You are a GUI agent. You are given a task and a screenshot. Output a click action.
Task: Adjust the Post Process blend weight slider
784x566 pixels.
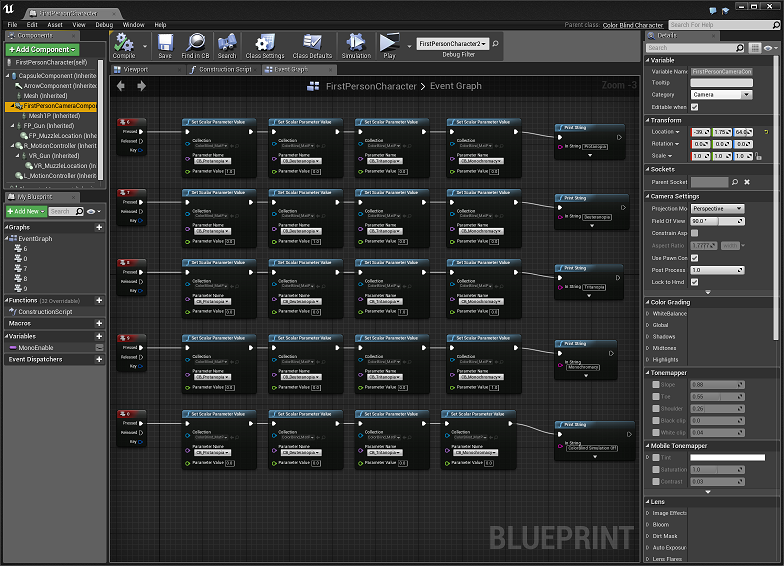click(x=718, y=270)
